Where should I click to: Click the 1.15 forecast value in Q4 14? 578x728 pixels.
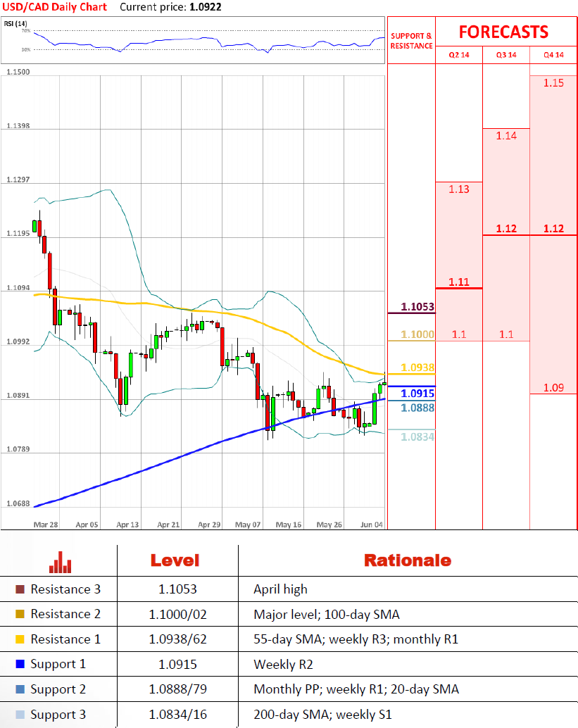pyautogui.click(x=553, y=83)
